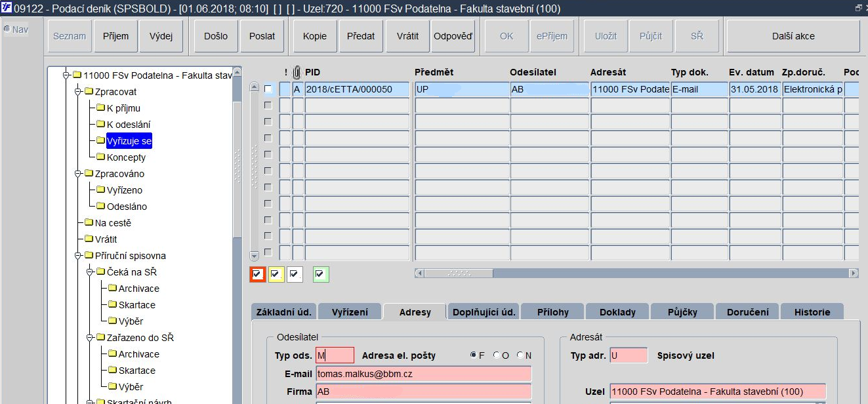
Task: Toggle the yellow filter checkbox
Action: pos(276,275)
